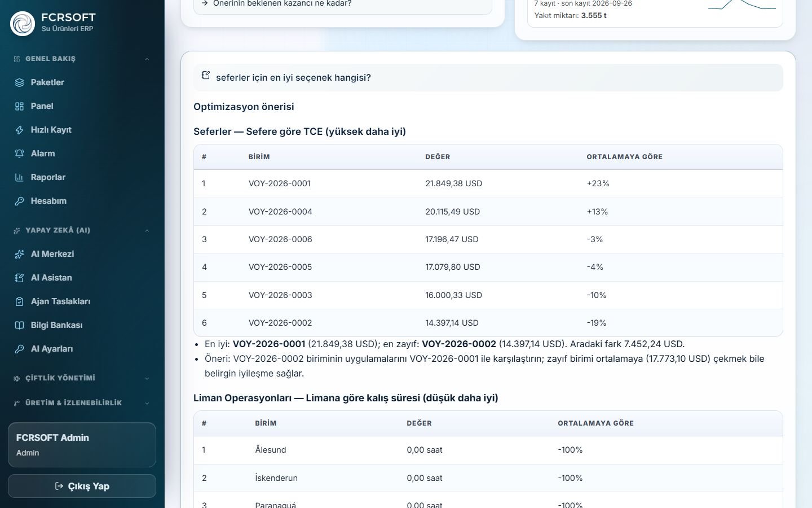This screenshot has height=508, width=812.
Task: Click the Yapay Zekâ (AI) section icon
Action: click(17, 230)
